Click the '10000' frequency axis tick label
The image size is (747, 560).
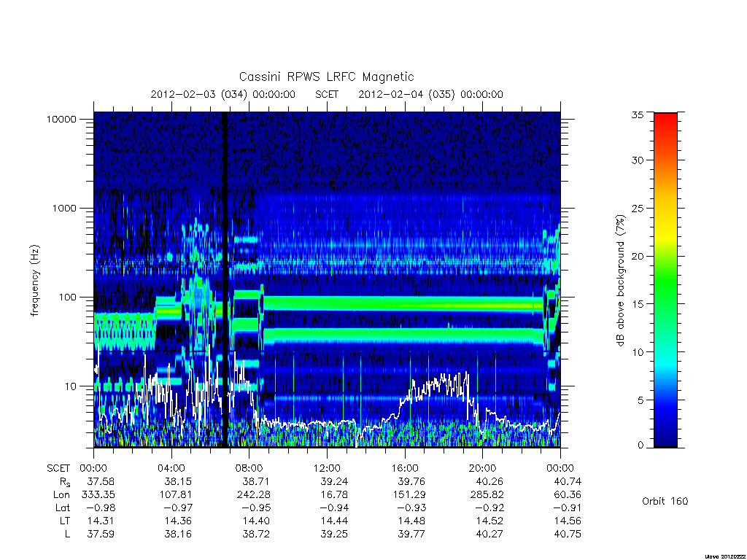pyautogui.click(x=61, y=119)
